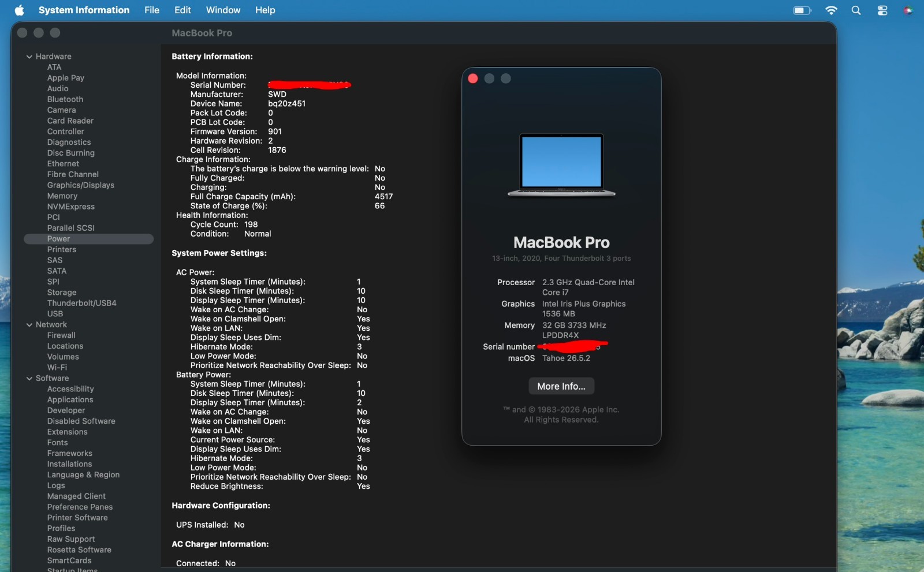Select Graphics/Displays in the sidebar
Viewport: 924px width, 572px height.
point(81,185)
